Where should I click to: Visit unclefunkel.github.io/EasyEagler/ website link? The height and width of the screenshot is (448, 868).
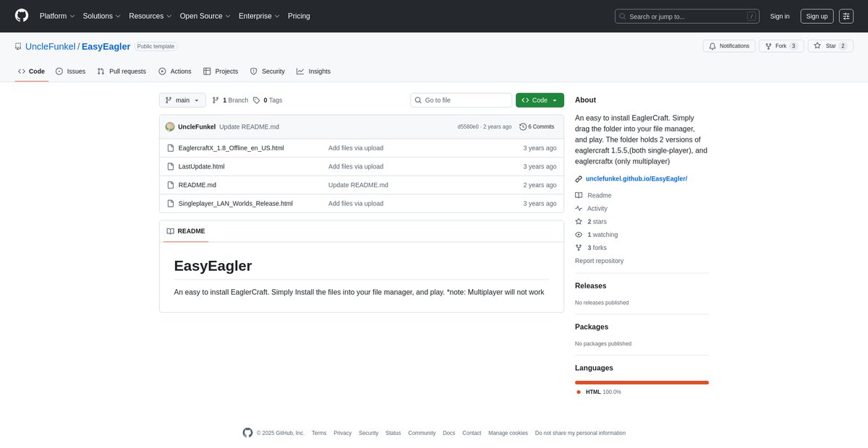[637, 178]
